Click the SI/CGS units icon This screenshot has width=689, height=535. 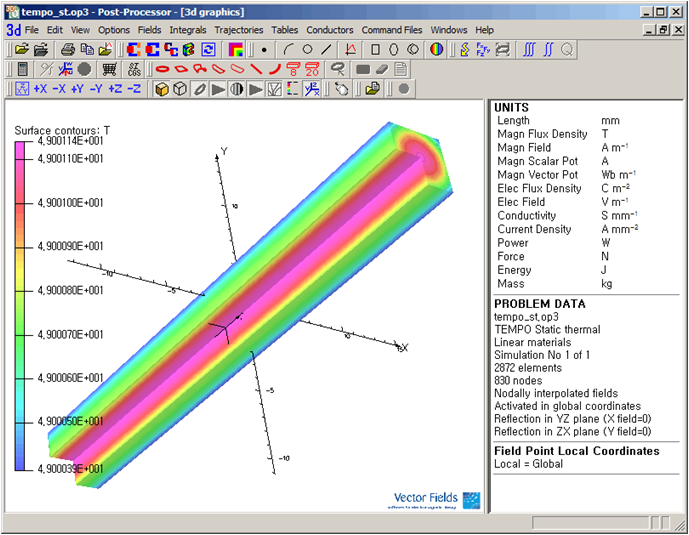(135, 69)
